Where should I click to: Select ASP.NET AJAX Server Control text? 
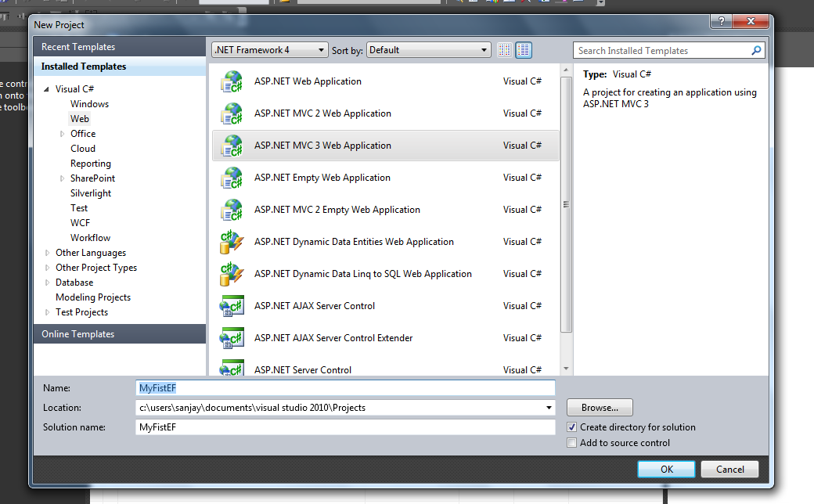315,306
